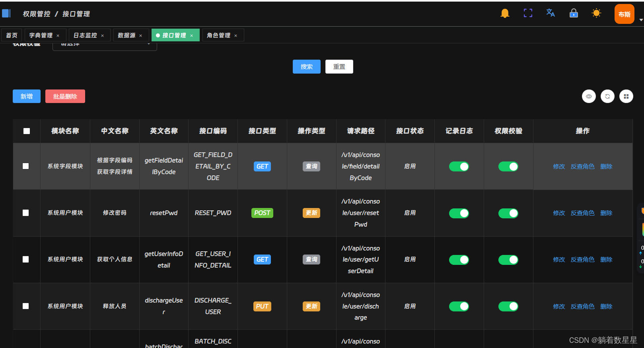The image size is (644, 348).
Task: Close the 日志监控 tab
Action: (103, 36)
